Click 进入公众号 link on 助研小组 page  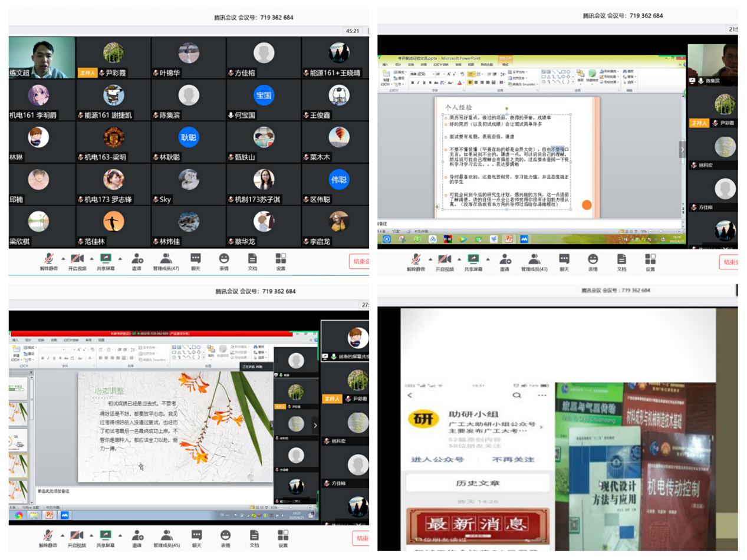coord(437,459)
